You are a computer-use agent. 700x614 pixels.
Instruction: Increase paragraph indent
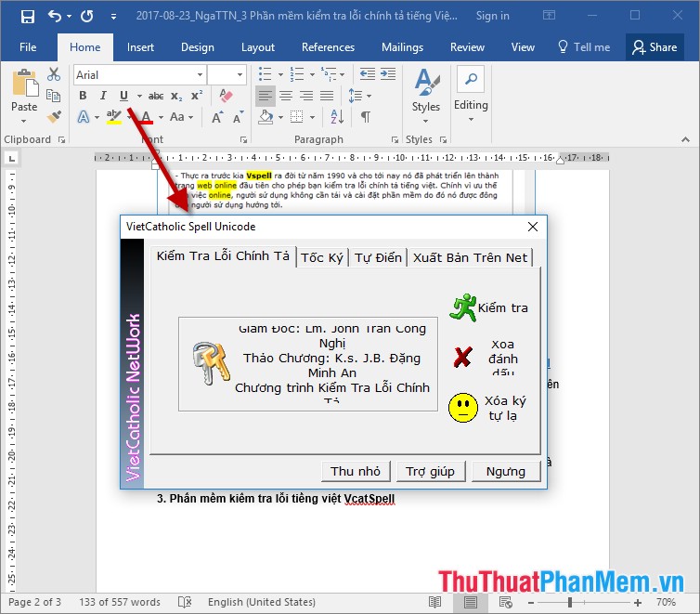[x=388, y=74]
